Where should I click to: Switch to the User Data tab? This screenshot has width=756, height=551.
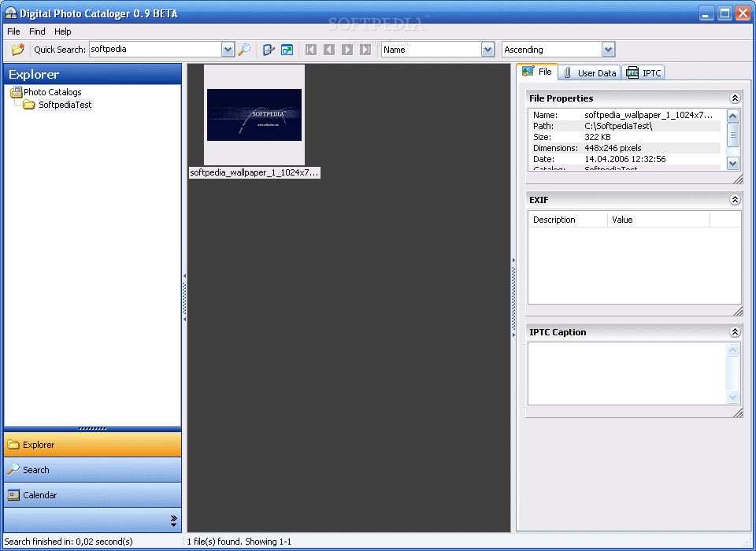click(x=590, y=72)
